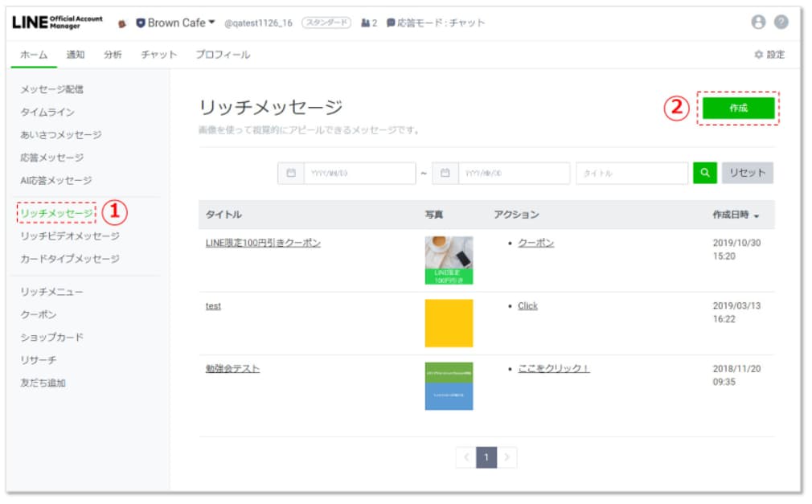Click the ここをクリック！ action link
Viewport: 812px width, 504px height.
point(554,369)
